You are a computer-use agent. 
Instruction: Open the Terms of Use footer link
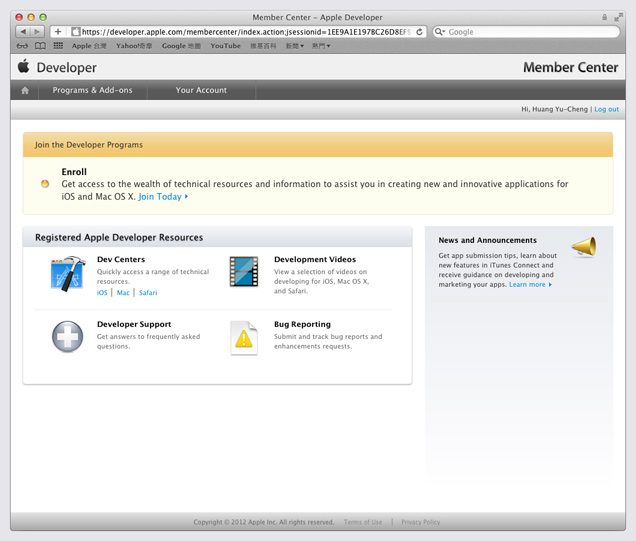(x=363, y=522)
